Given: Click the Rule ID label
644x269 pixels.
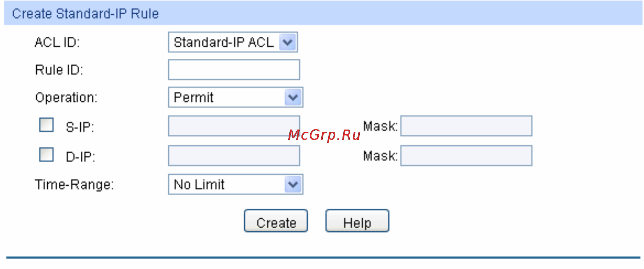Looking at the screenshot, I should (59, 70).
